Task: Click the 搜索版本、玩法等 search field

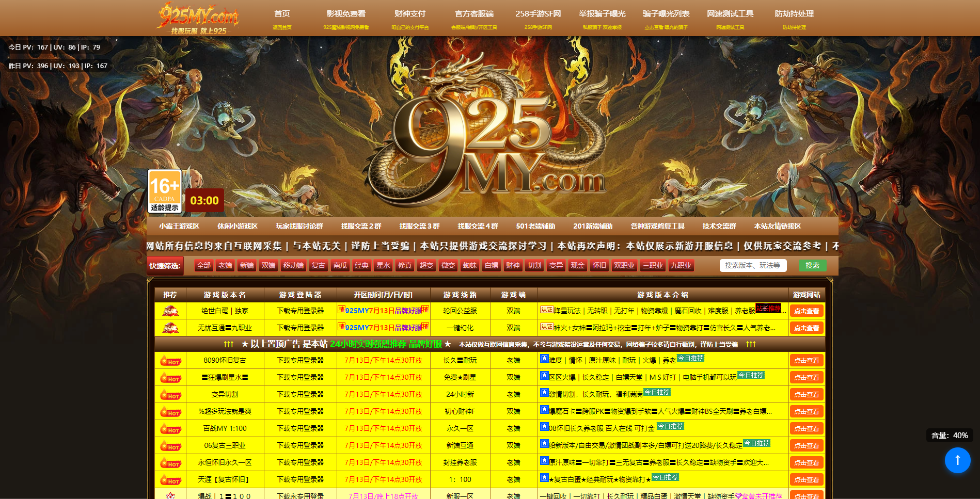Action: point(753,265)
